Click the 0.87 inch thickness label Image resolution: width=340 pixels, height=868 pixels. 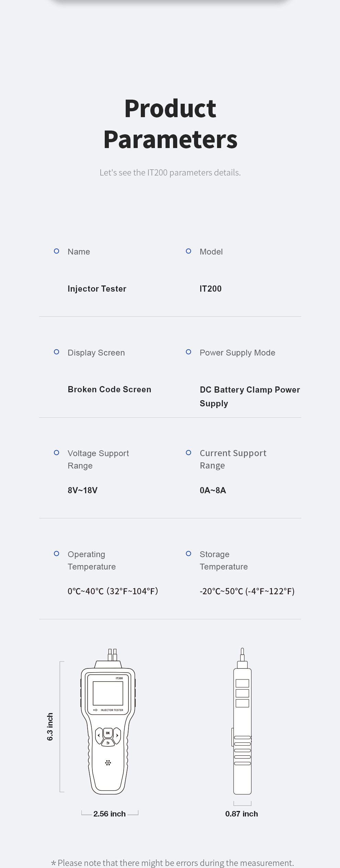click(x=241, y=814)
